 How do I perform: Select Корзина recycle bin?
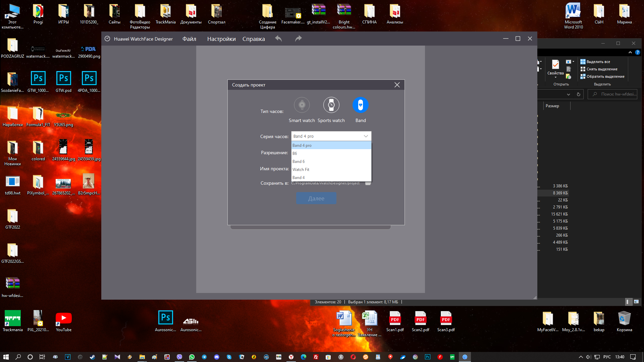tap(624, 321)
